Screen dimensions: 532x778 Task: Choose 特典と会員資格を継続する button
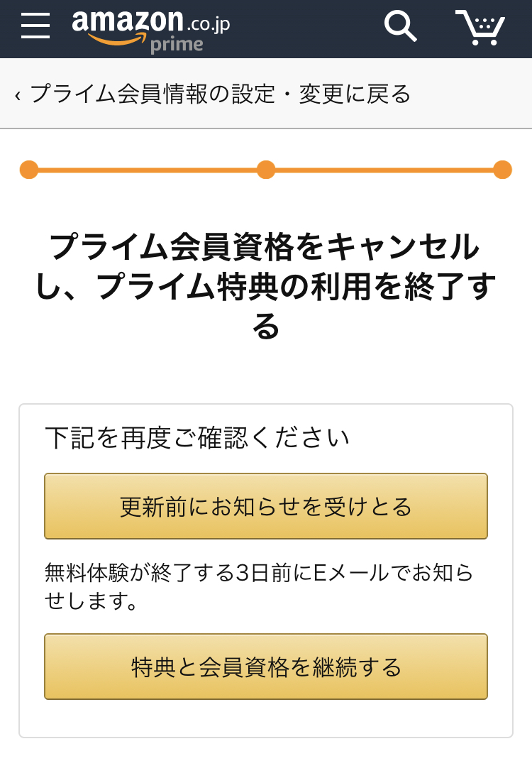pos(266,667)
